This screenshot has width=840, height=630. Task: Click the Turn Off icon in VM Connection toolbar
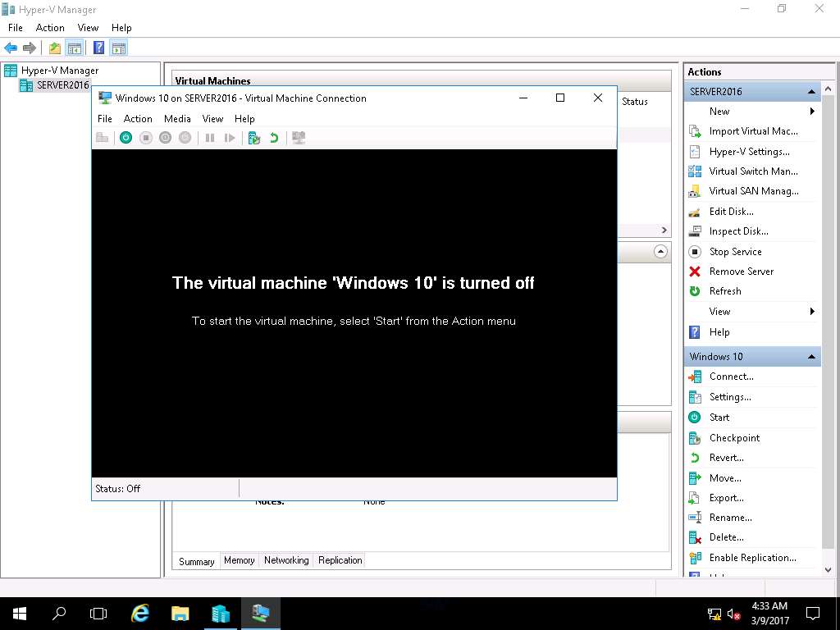coord(146,138)
